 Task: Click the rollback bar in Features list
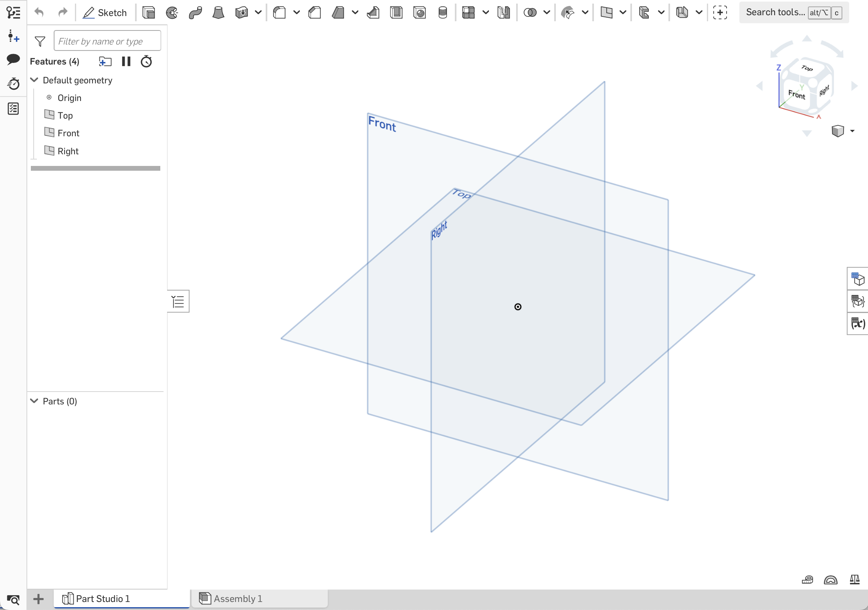tap(95, 168)
